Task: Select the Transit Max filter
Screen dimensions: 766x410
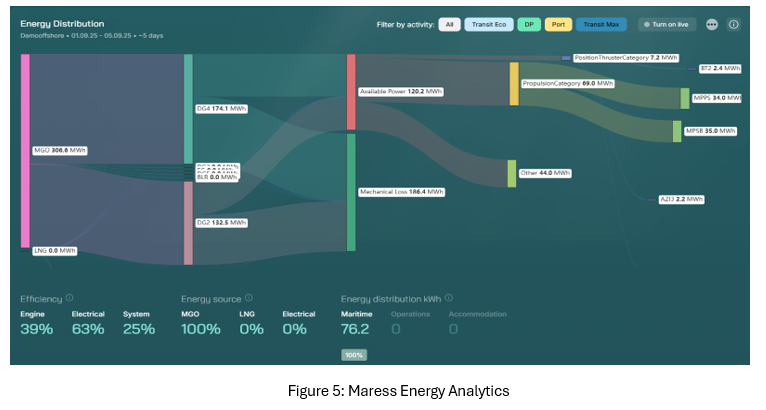Action: pos(601,24)
